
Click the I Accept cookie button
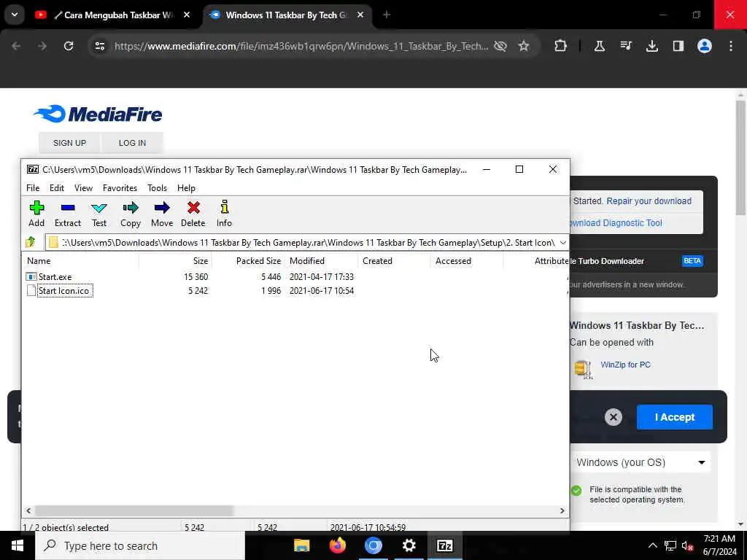[675, 417]
